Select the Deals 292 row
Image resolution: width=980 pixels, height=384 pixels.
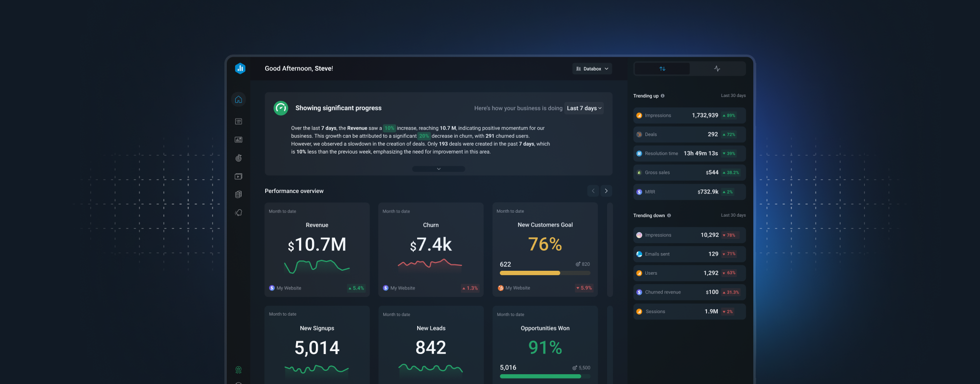[689, 134]
